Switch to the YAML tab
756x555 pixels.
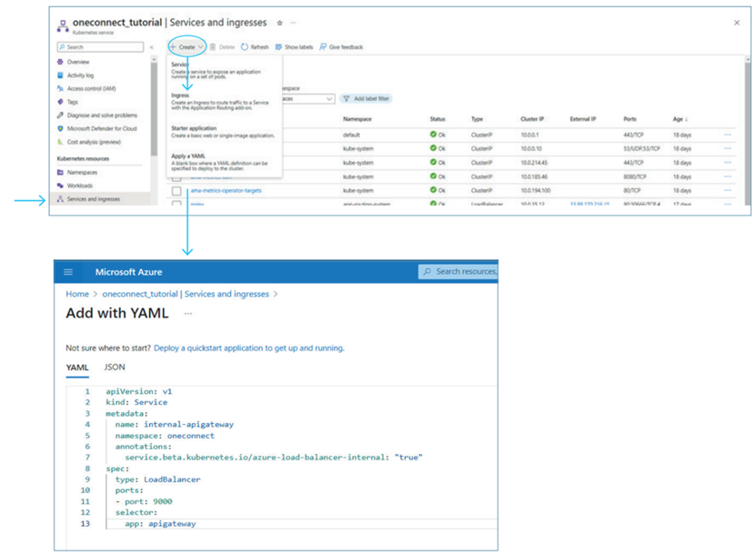(77, 368)
